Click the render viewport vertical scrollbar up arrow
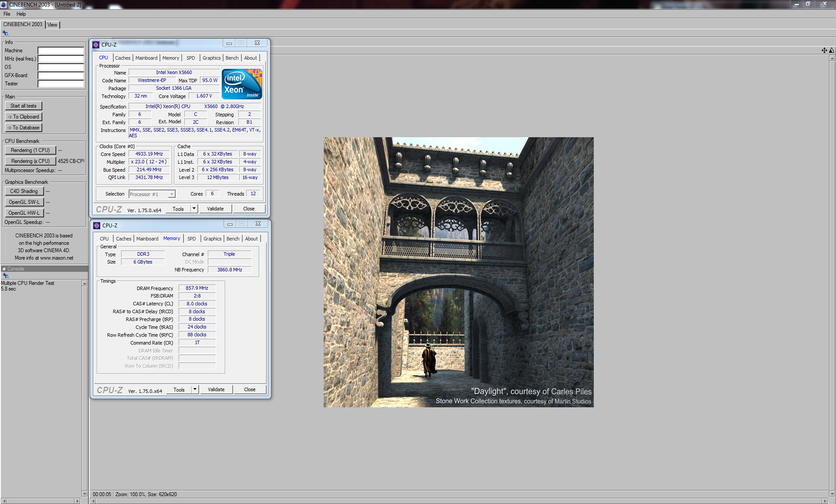Screen dimensions: 836x504 tap(833, 58)
